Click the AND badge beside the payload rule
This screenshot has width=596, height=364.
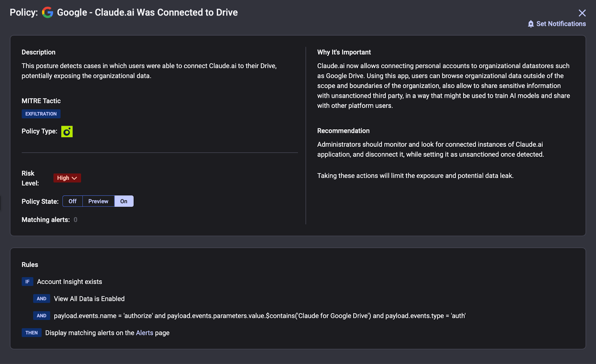[41, 316]
